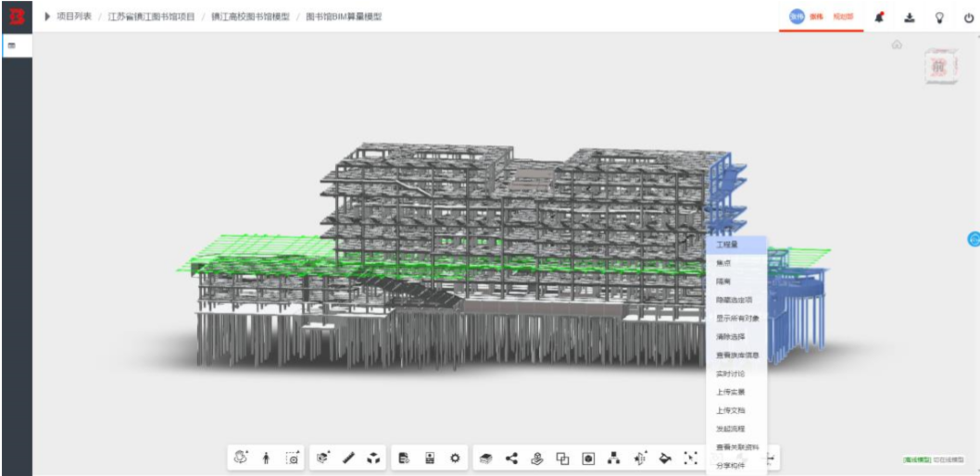Open notifications bell icon

879,18
